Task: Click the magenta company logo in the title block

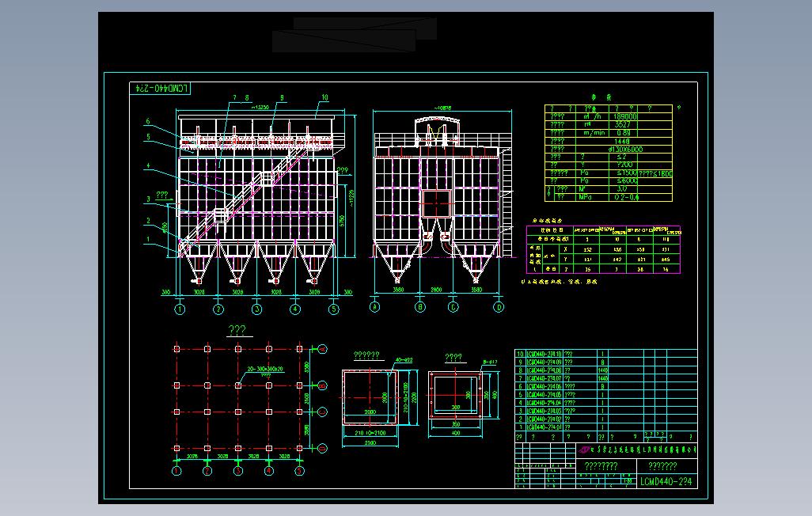Action: point(585,450)
